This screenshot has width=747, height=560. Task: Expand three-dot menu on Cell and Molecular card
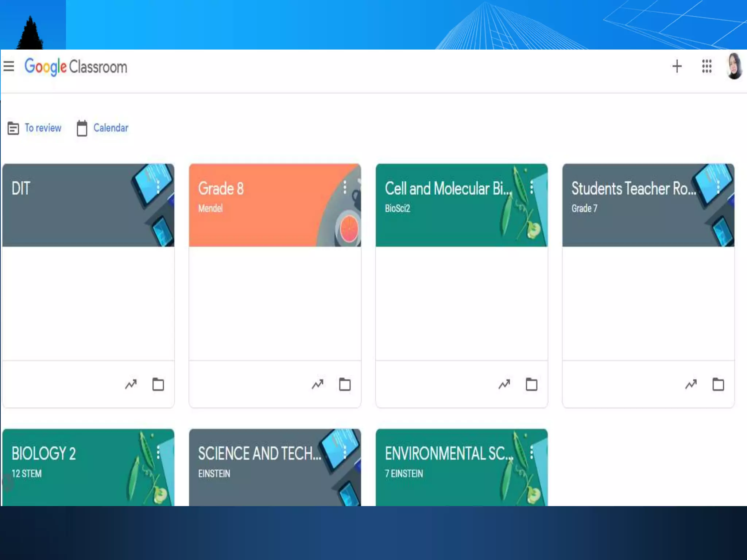pos(531,187)
